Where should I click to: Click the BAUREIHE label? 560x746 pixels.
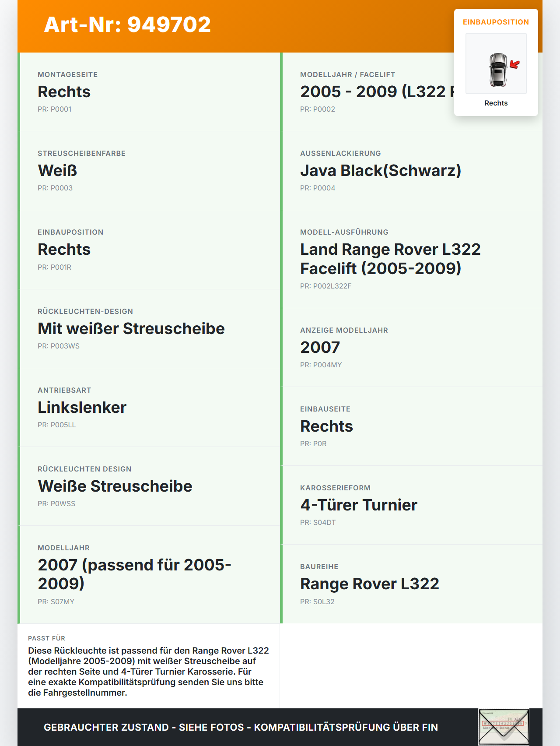coord(319,567)
